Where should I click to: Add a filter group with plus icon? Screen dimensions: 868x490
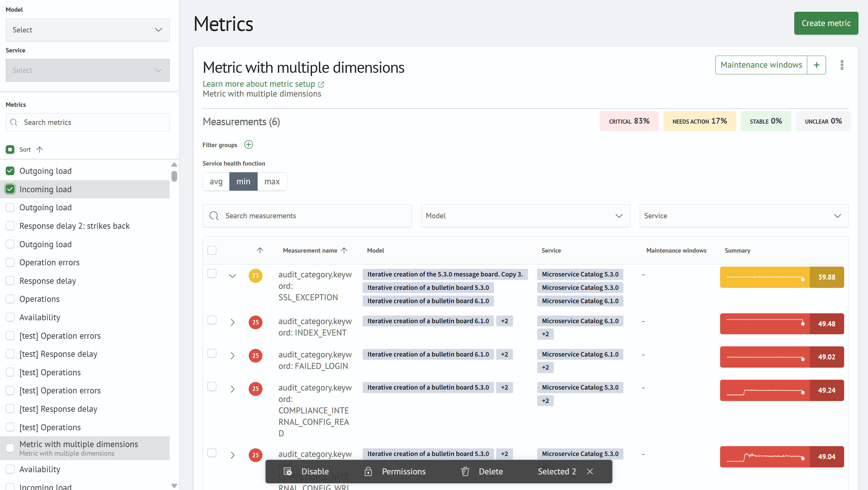coord(248,145)
